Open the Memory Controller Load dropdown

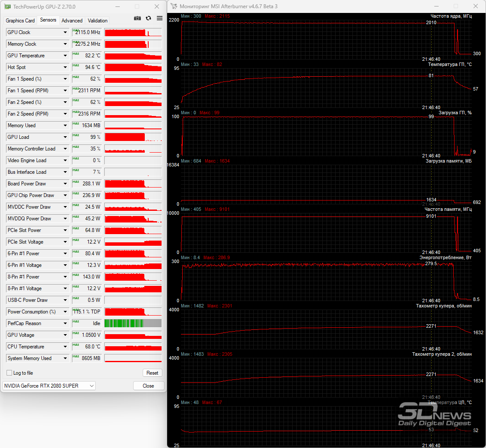(x=65, y=149)
